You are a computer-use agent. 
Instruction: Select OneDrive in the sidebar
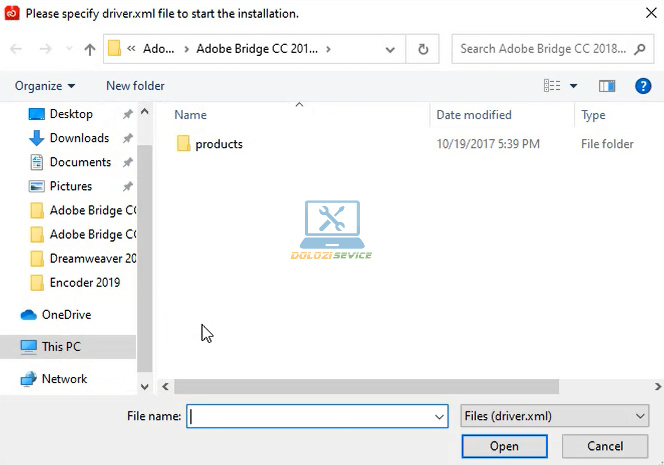pyautogui.click(x=66, y=315)
